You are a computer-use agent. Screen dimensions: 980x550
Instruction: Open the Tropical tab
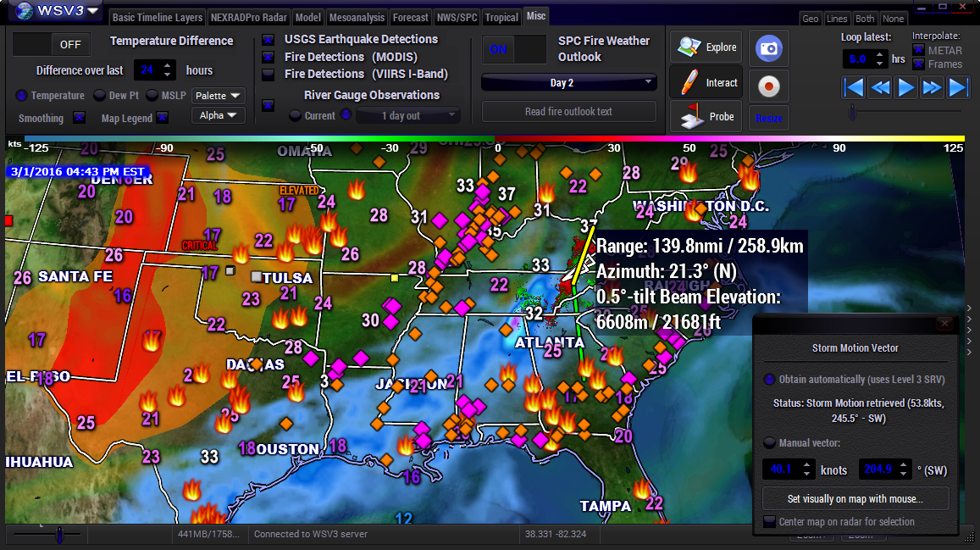pos(502,18)
